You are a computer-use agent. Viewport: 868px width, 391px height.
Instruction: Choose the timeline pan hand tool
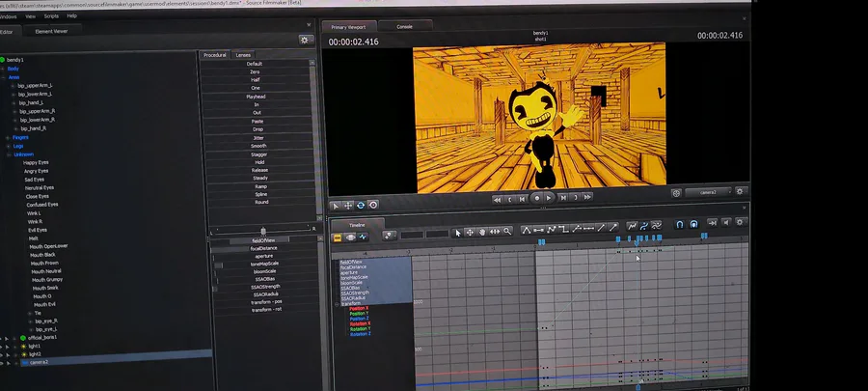pyautogui.click(x=482, y=232)
